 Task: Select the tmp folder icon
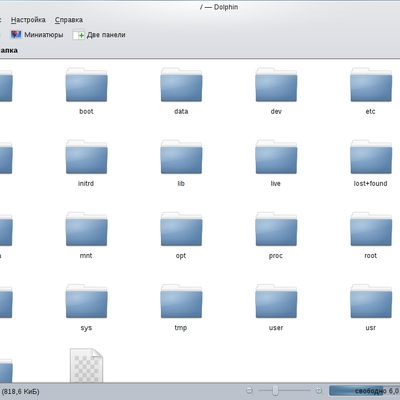pyautogui.click(x=181, y=301)
